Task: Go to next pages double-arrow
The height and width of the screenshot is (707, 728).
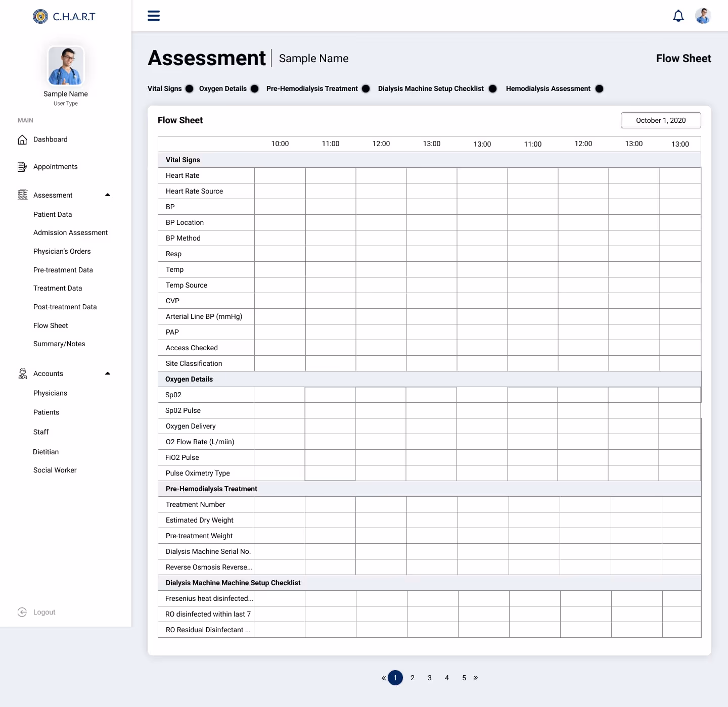Action: pos(476,678)
